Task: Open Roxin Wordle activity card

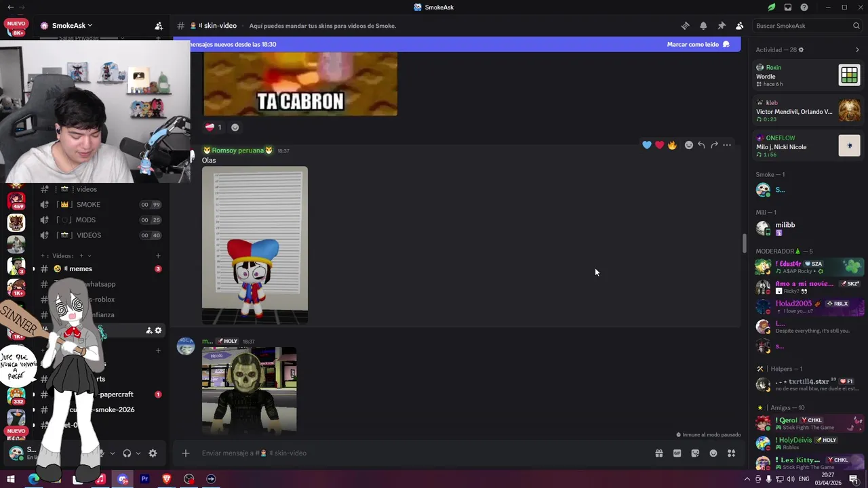Action: (x=808, y=75)
